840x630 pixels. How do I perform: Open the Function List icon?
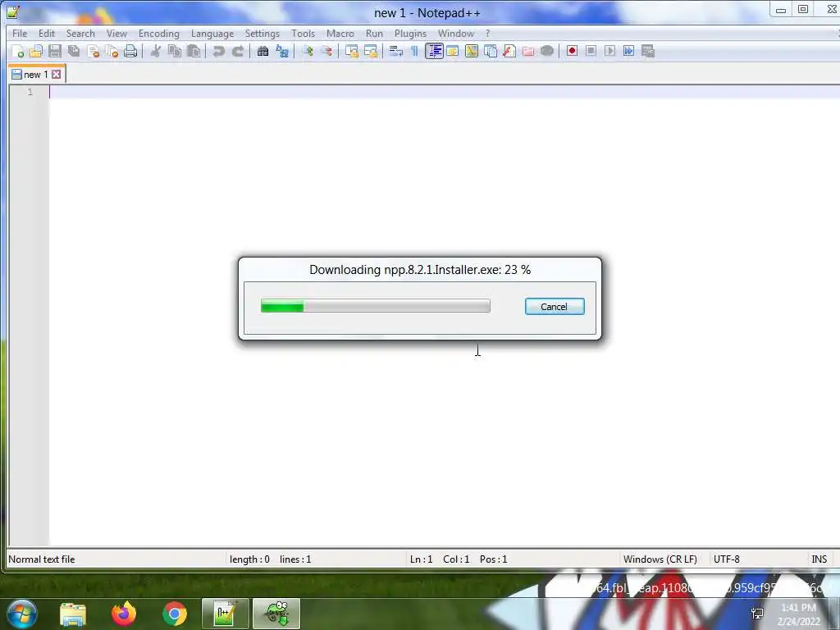509,52
